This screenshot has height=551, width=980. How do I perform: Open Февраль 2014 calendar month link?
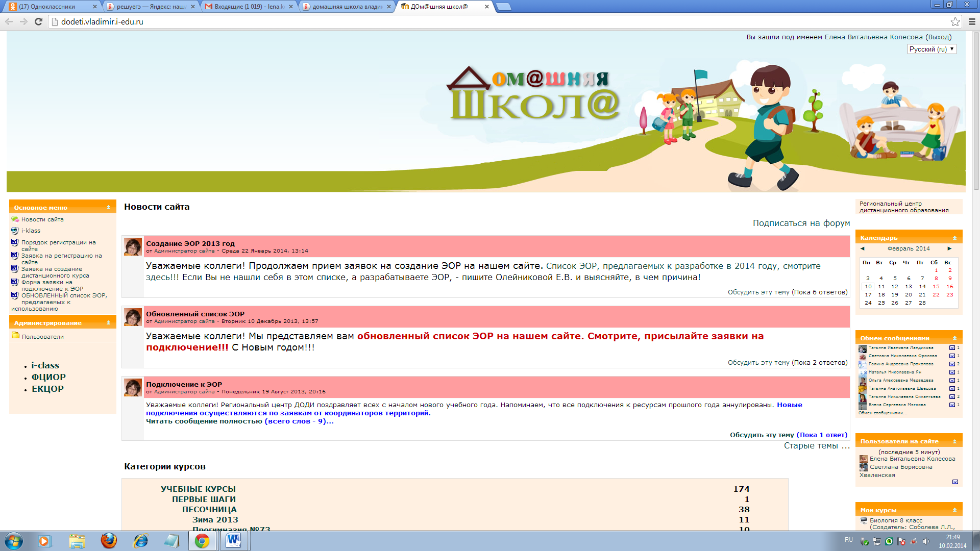pyautogui.click(x=909, y=248)
